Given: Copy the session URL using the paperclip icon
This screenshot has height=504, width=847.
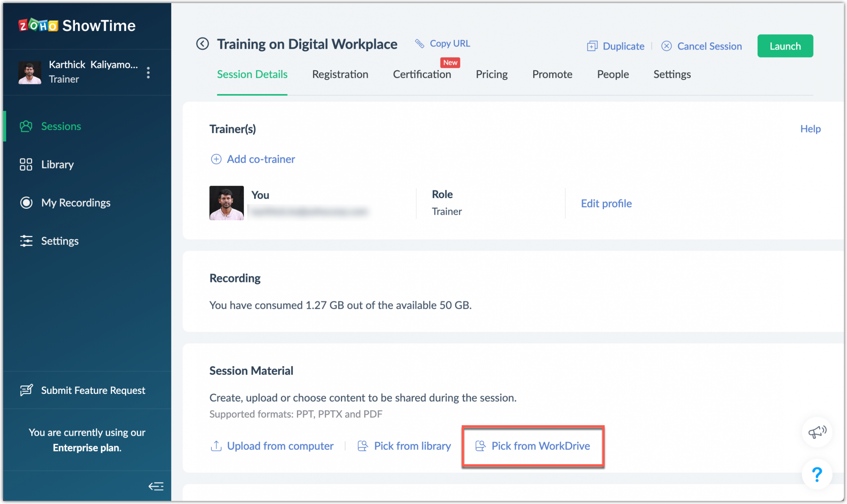Looking at the screenshot, I should (x=419, y=43).
